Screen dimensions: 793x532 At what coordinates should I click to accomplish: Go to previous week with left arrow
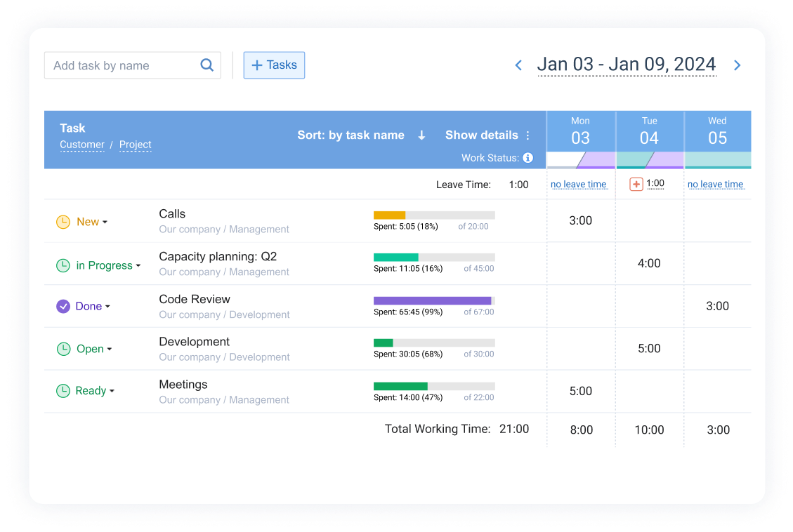click(518, 65)
